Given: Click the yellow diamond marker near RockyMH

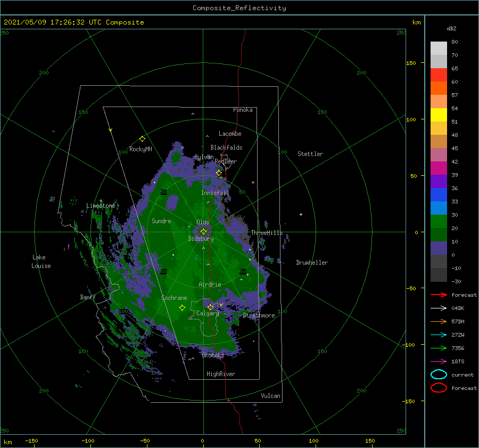Looking at the screenshot, I should tap(142, 139).
